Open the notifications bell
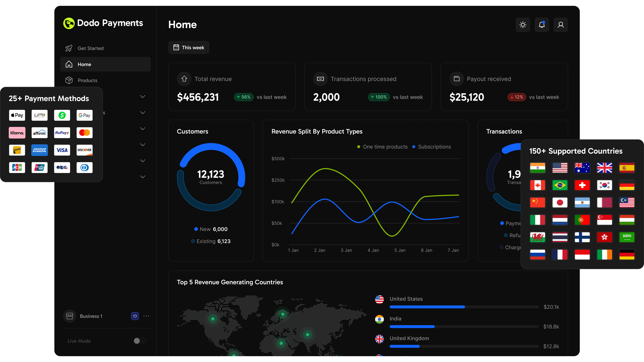Viewport: 644px width, 362px height. (x=541, y=25)
